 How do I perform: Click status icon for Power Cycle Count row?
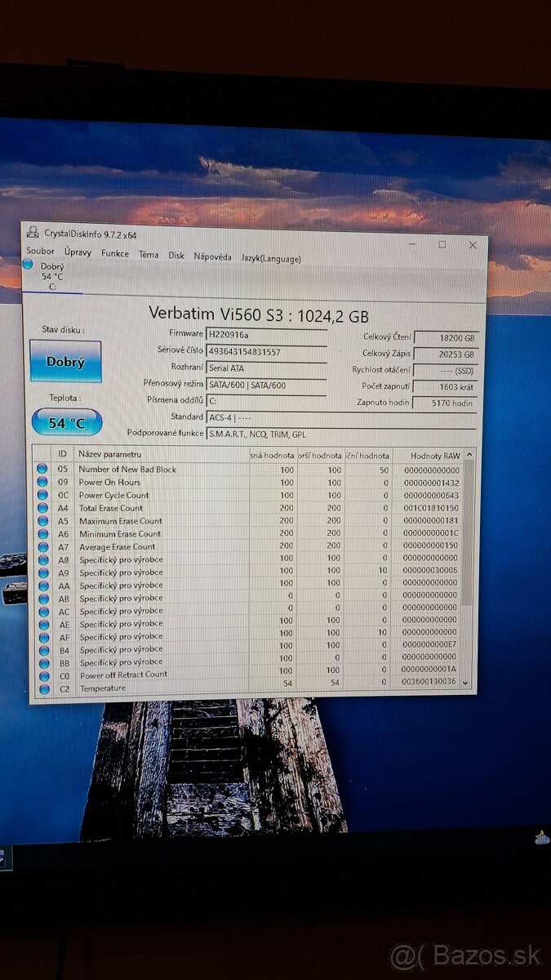42,495
